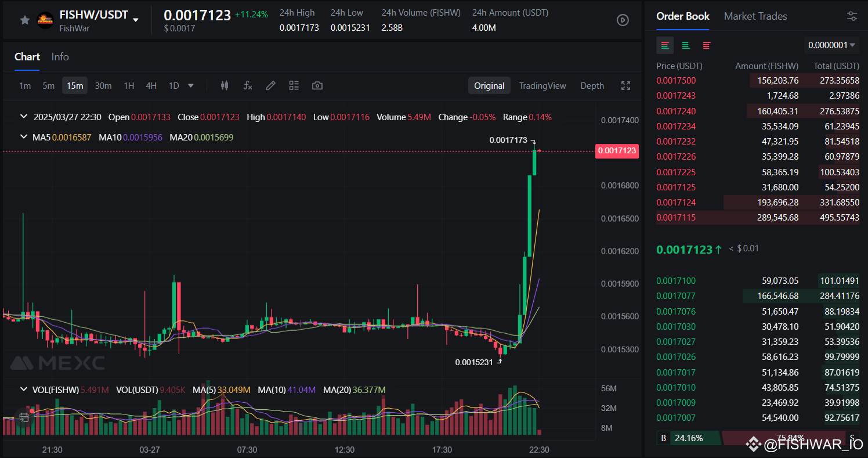Select the drawing pencil tool
Screen dimensions: 868x458
point(270,85)
